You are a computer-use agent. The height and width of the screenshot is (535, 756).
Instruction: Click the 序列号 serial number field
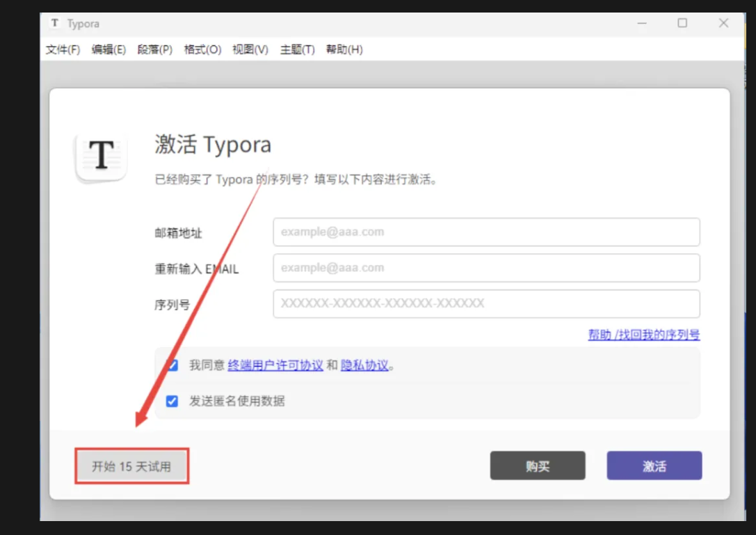[x=486, y=303]
